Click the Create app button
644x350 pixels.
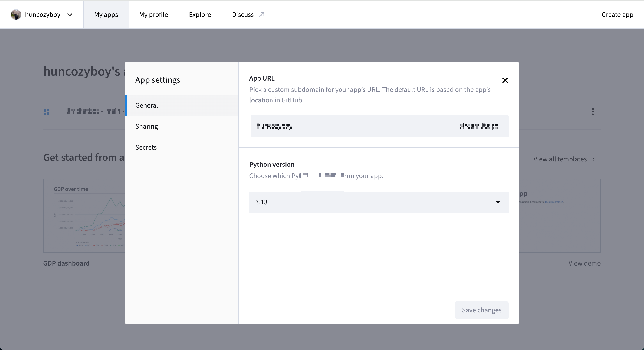tap(617, 14)
